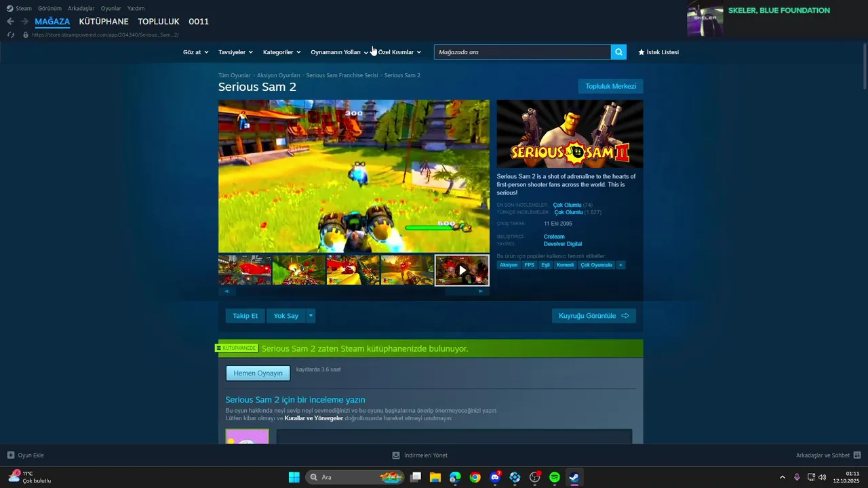Open the Yok Say dropdown arrow
Screen dimensions: 868x488
coord(311,316)
